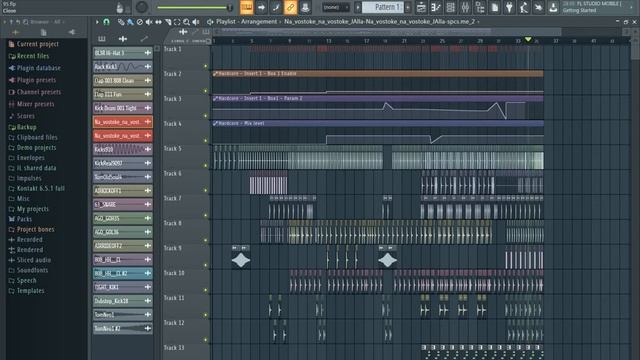Mute Track 5 via its green dot

pyautogui.click(x=206, y=166)
